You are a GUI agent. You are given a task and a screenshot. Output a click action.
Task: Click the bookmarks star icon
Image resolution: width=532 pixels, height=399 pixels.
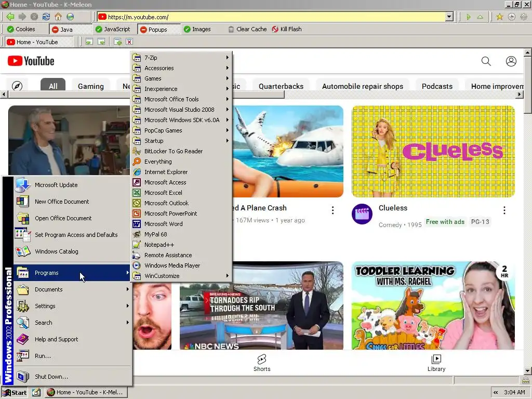click(x=499, y=17)
